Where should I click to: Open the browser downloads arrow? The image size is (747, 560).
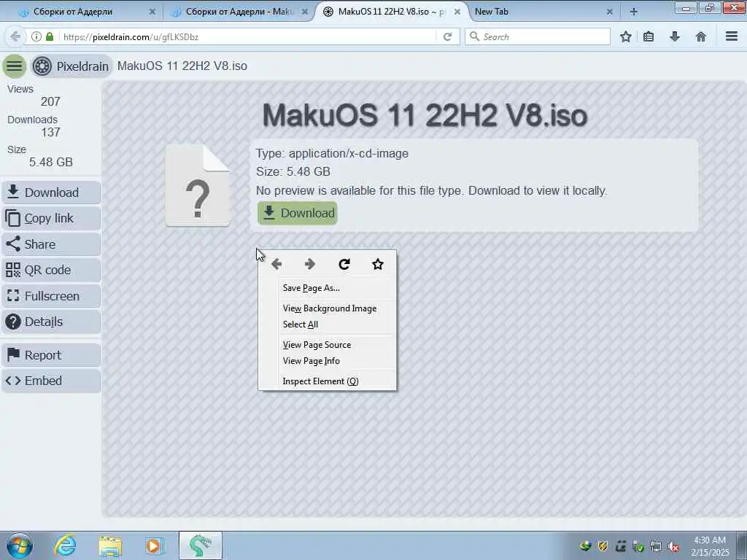[675, 36]
